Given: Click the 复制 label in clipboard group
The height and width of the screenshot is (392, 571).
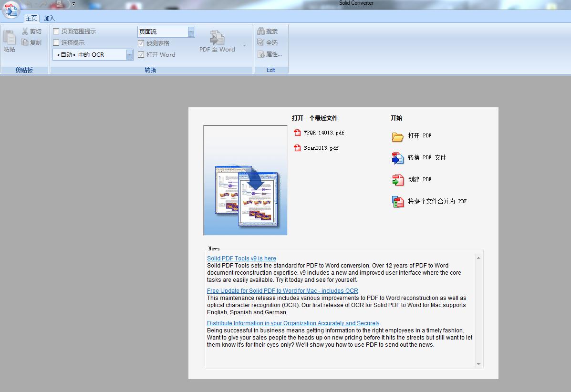Looking at the screenshot, I should (x=36, y=42).
